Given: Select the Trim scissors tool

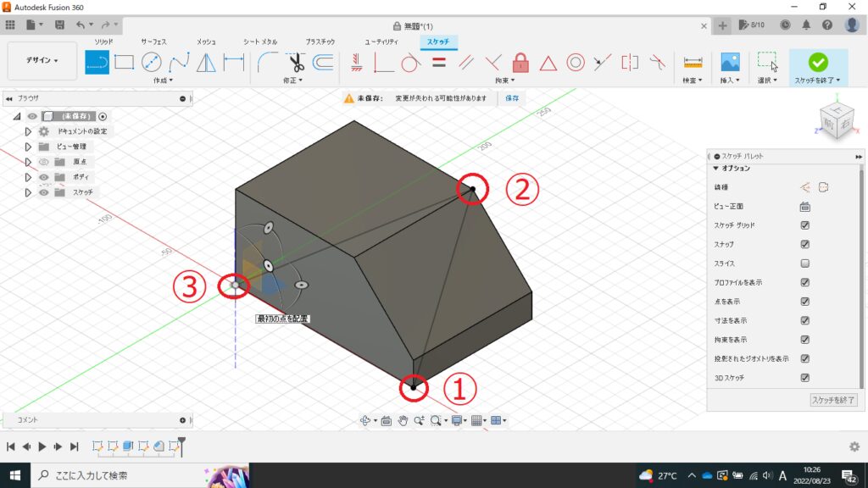Looking at the screenshot, I should pos(296,63).
